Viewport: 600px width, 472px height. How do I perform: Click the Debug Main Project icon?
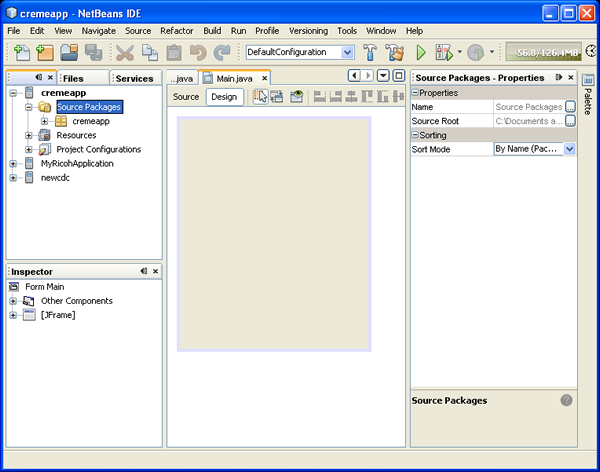(x=445, y=52)
